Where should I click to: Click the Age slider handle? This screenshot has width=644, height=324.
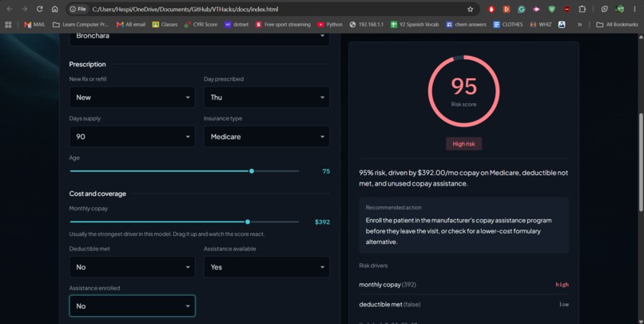(x=252, y=171)
